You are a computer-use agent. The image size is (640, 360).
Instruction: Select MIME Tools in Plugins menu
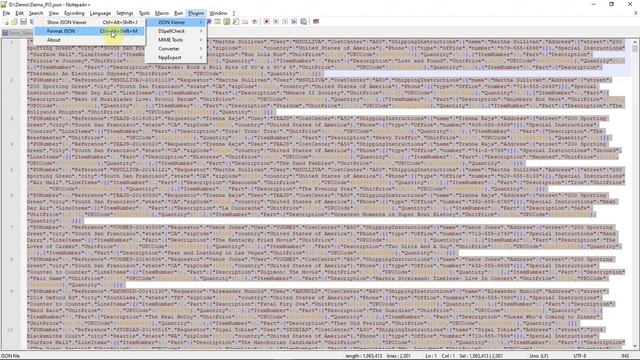(x=176, y=40)
